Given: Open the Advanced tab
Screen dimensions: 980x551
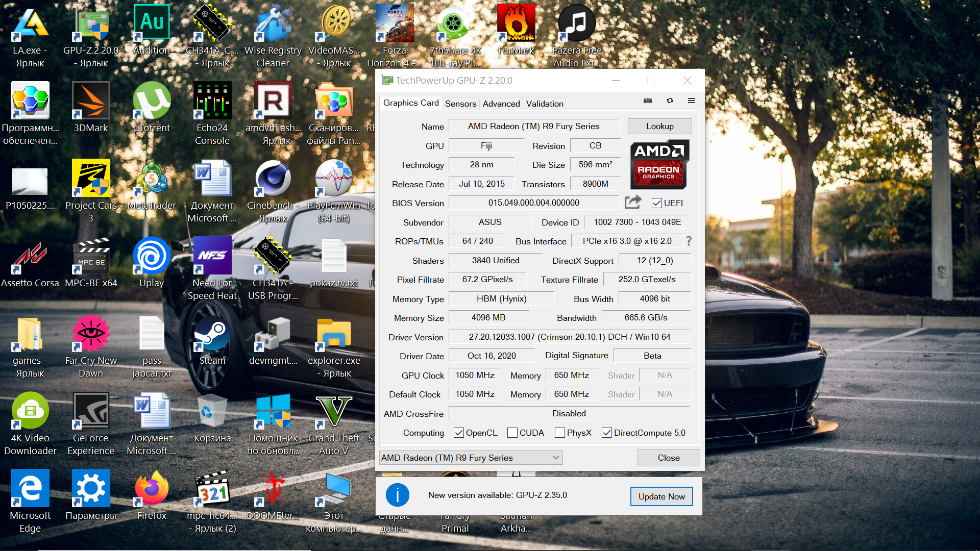Looking at the screenshot, I should [501, 104].
